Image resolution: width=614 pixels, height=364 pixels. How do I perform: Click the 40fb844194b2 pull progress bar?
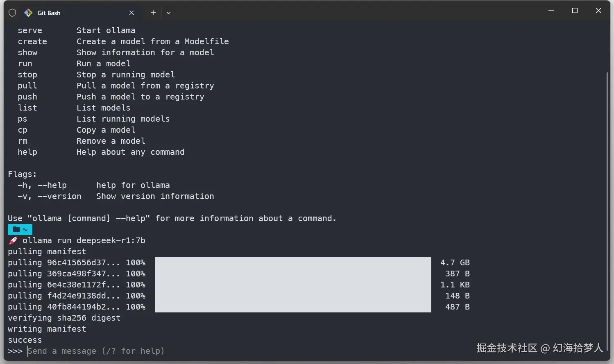tap(293, 307)
